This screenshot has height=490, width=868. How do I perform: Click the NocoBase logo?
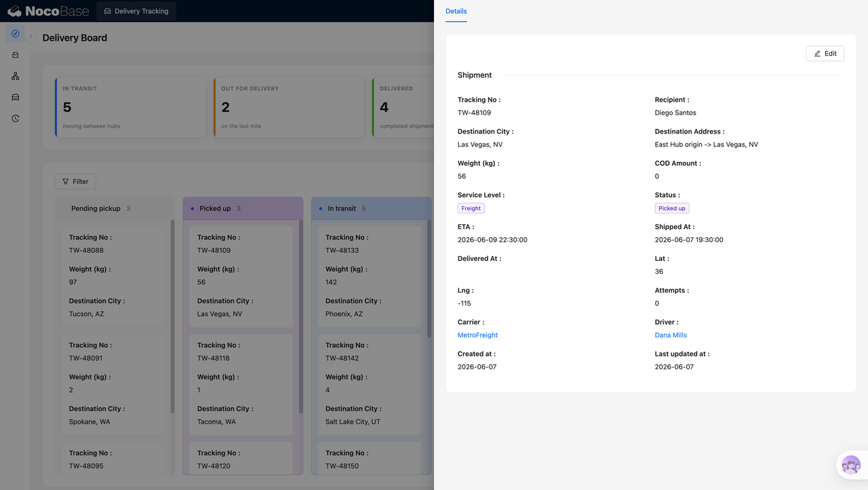click(x=47, y=11)
